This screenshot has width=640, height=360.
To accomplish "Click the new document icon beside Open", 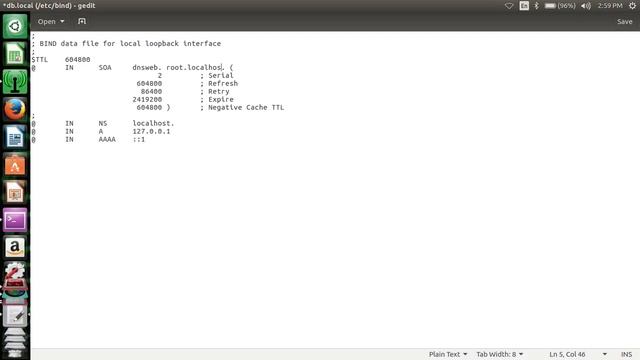I will [x=82, y=21].
